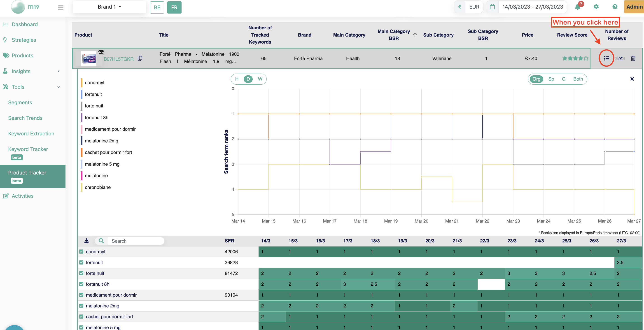This screenshot has height=330, width=644.
Task: Open settings gear icon
Action: tap(596, 7)
